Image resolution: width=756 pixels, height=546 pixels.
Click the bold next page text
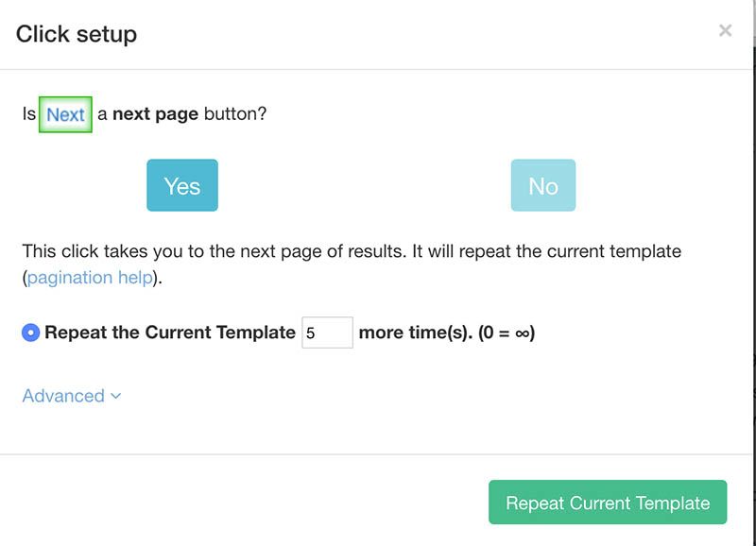[155, 114]
